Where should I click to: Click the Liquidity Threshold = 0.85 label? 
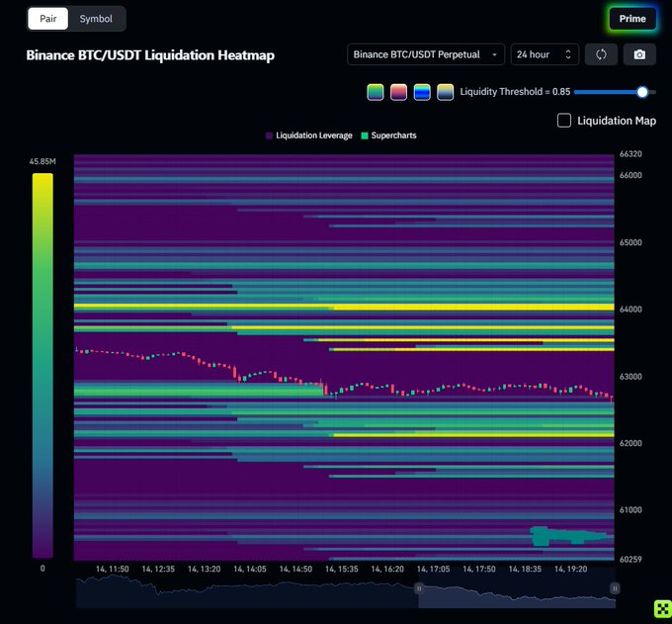pyautogui.click(x=515, y=92)
